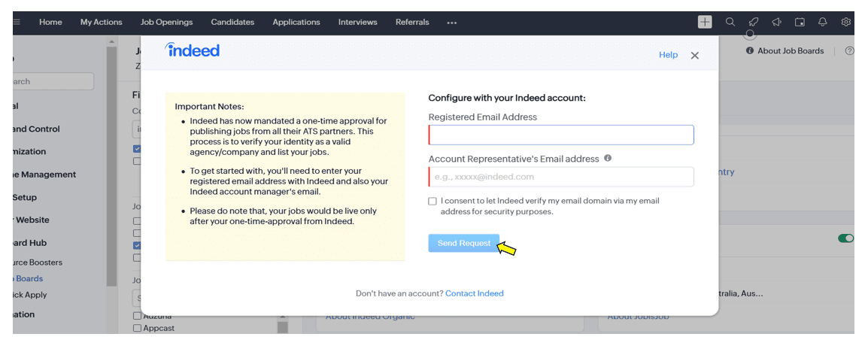Open the settings gear icon

tap(846, 22)
